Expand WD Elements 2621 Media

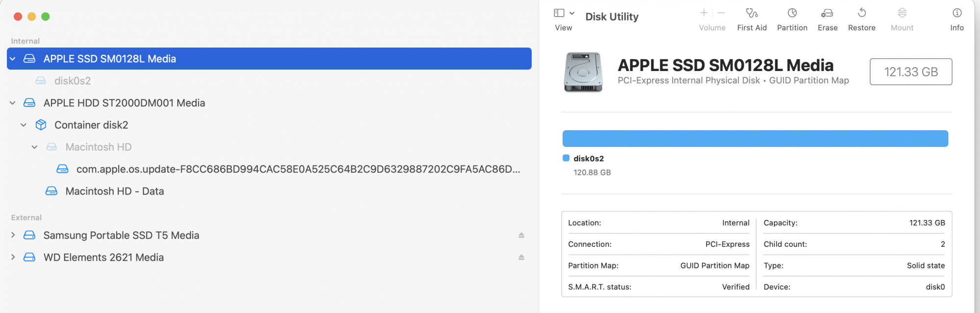click(13, 257)
